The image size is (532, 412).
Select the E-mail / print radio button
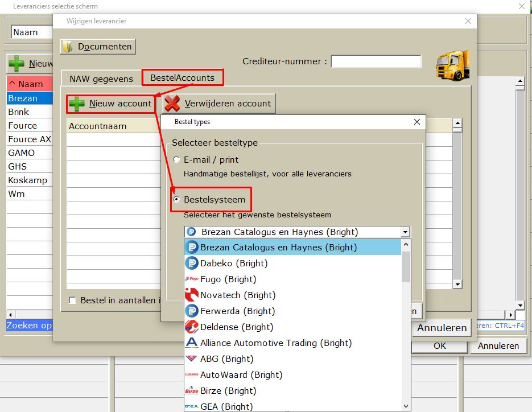tap(176, 159)
